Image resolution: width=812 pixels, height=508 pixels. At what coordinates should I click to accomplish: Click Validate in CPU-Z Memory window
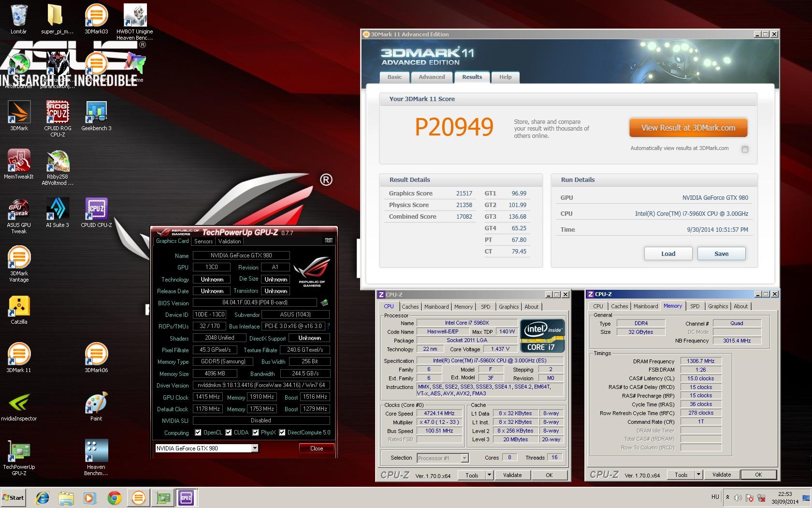click(722, 475)
